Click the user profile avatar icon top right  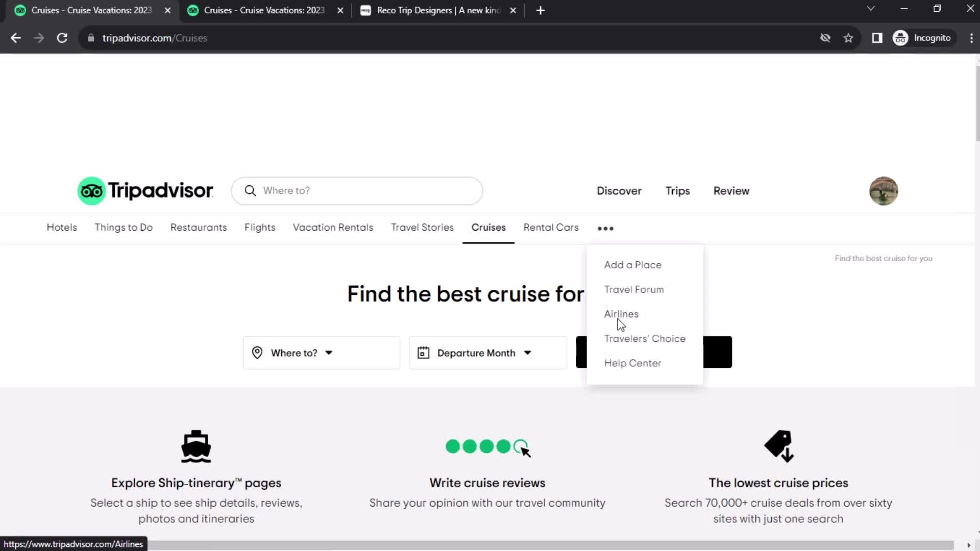coord(884,190)
